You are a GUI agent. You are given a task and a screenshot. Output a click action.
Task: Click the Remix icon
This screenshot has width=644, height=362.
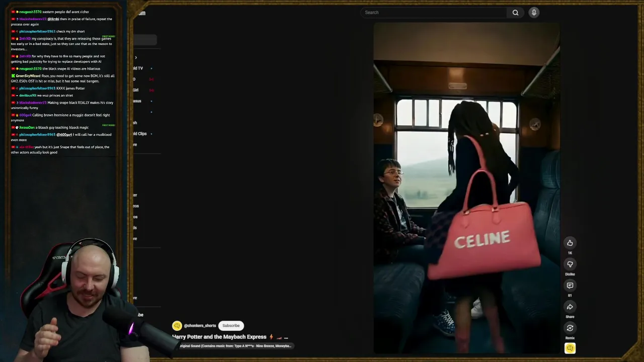pos(570,328)
